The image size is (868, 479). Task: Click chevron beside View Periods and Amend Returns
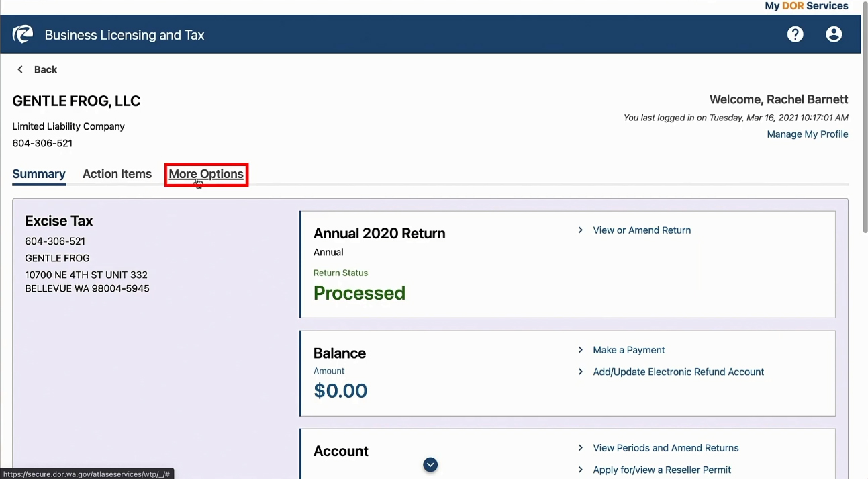[580, 448]
